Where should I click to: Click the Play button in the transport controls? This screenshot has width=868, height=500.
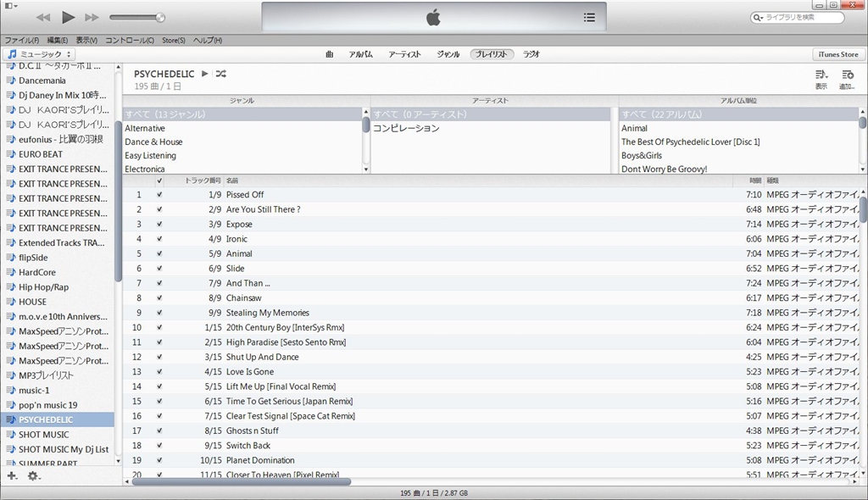pos(68,18)
